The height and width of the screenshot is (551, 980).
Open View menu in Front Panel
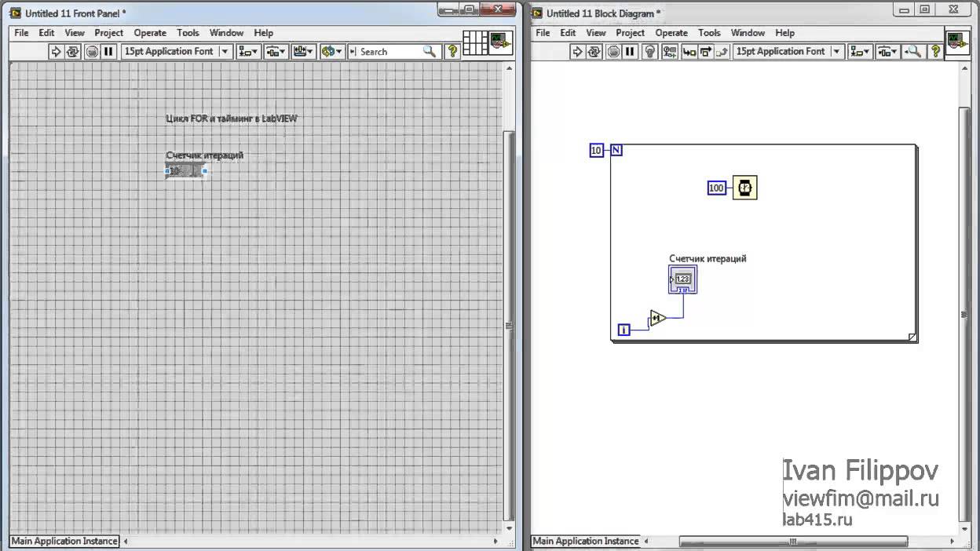75,33
